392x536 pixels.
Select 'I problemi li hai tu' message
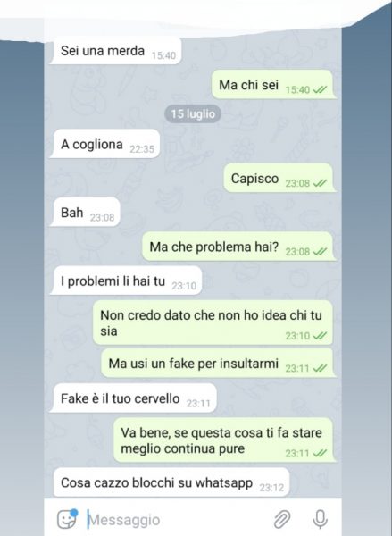point(126,281)
